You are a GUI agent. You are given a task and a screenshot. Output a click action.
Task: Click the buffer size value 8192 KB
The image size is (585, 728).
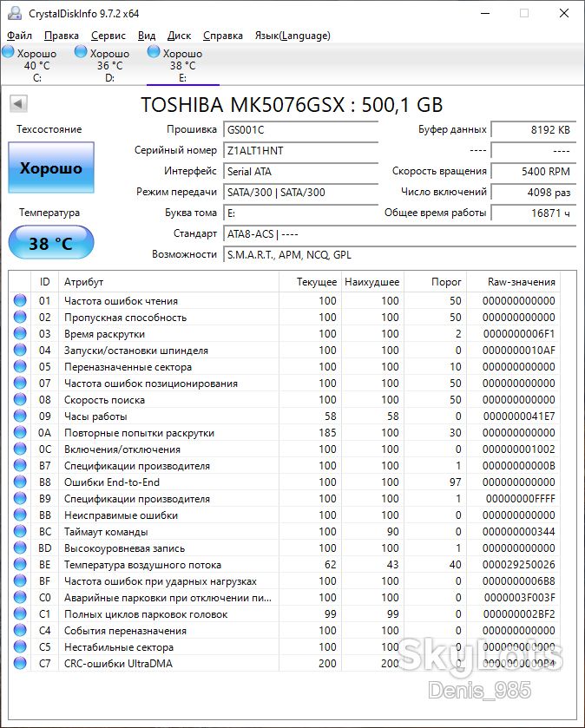534,129
